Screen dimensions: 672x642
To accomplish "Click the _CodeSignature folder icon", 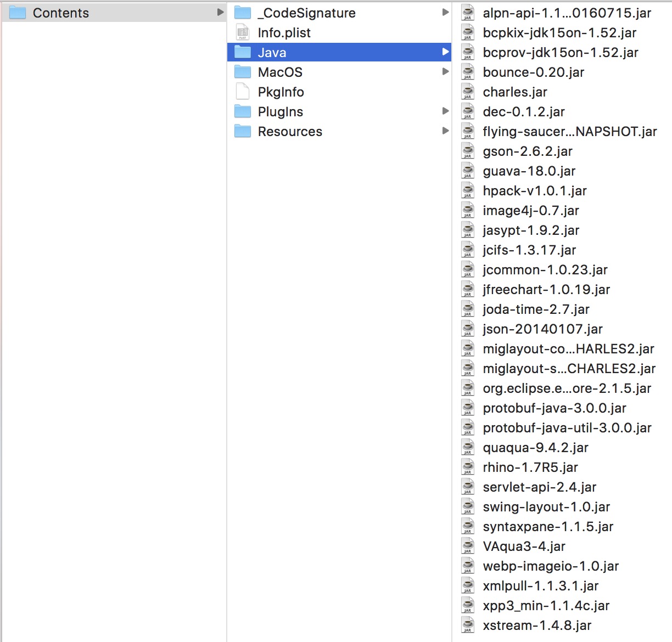I will (x=243, y=13).
